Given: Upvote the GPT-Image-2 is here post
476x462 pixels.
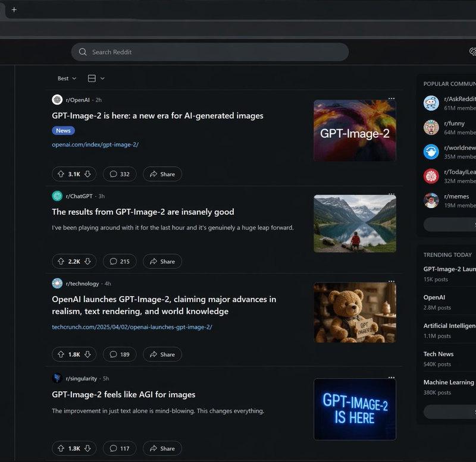Looking at the screenshot, I should point(61,174).
